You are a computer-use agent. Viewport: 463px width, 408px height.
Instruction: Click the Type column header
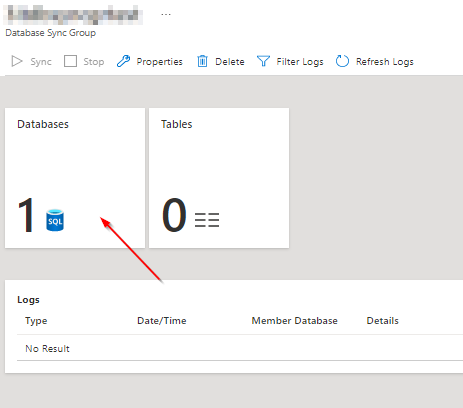pyautogui.click(x=36, y=321)
